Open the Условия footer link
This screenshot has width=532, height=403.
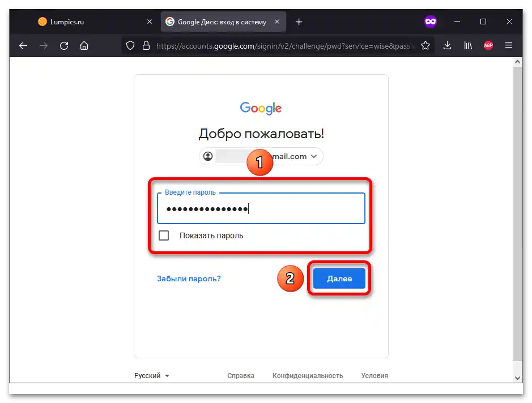(x=374, y=375)
